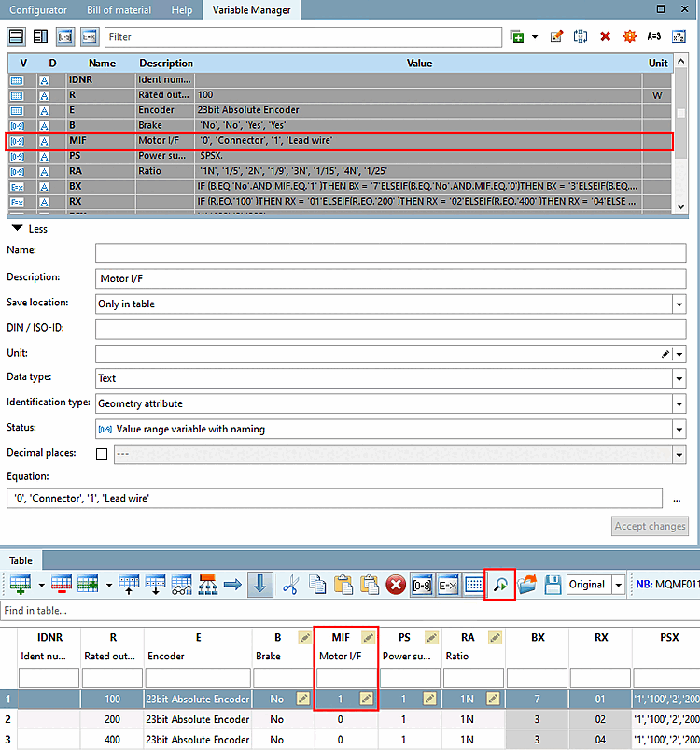Viewport: 700px width, 750px height.
Task: Add table row with green plus icon
Action: 21,585
